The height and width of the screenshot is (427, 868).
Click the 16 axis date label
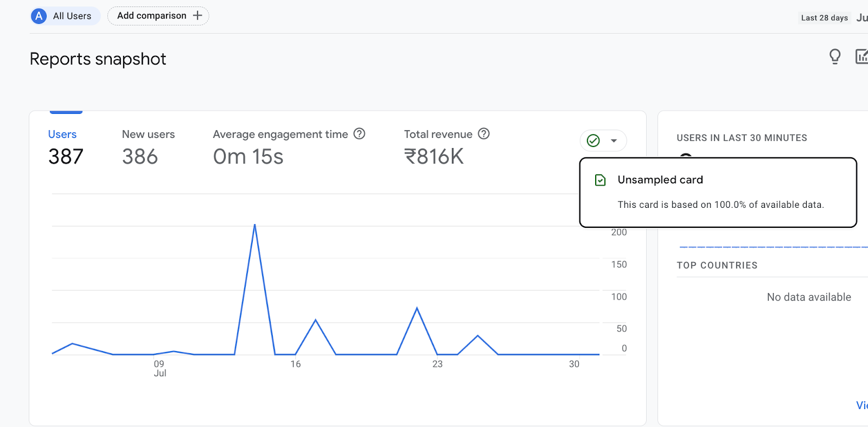296,364
